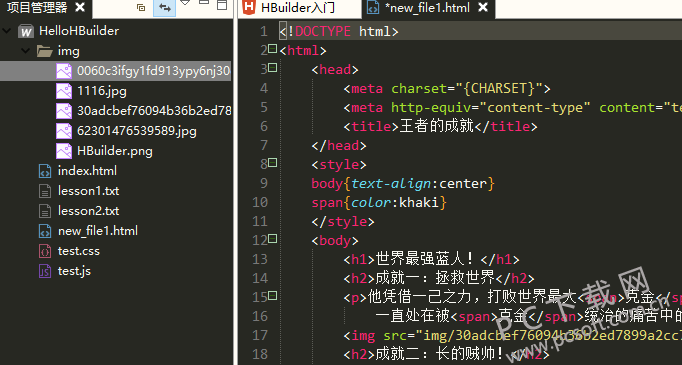
Task: Select image file 0060c3ifgy1fd913ypy6nj30
Action: pos(154,71)
